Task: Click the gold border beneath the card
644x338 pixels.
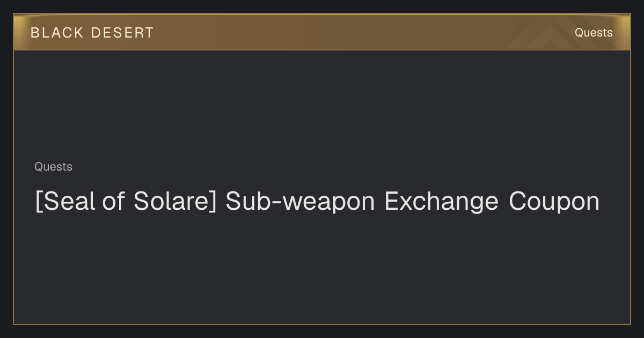Action: 322,324
